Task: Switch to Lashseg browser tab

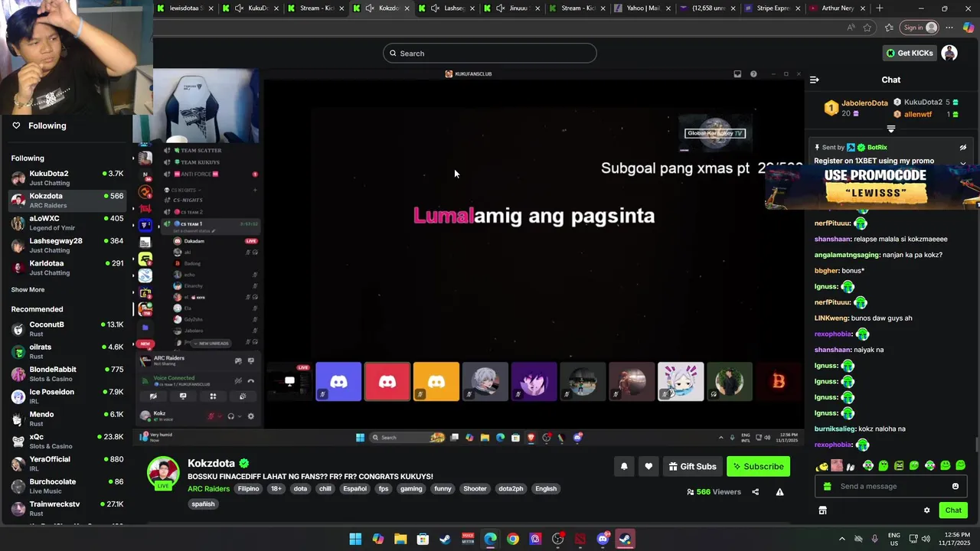Action: tap(447, 8)
